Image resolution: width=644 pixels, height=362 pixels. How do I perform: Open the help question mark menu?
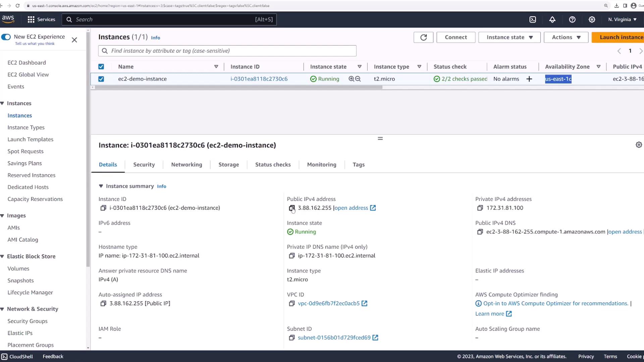tap(572, 19)
